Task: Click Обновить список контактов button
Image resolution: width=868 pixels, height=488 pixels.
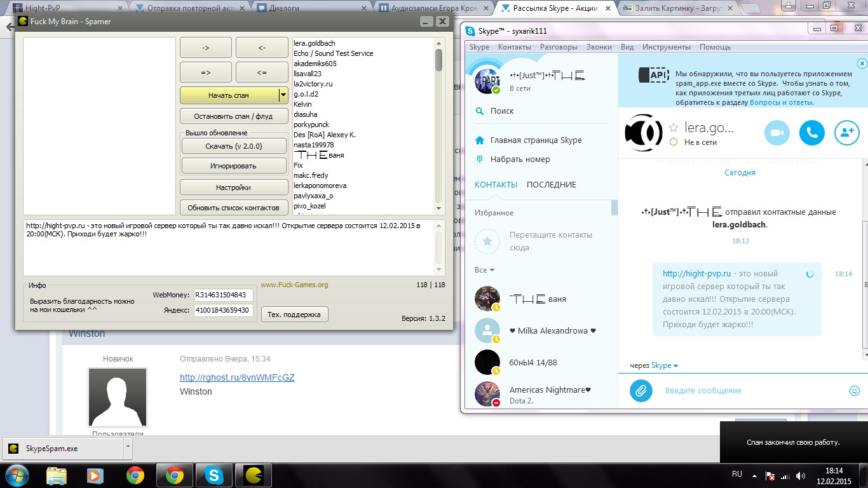Action: [234, 208]
